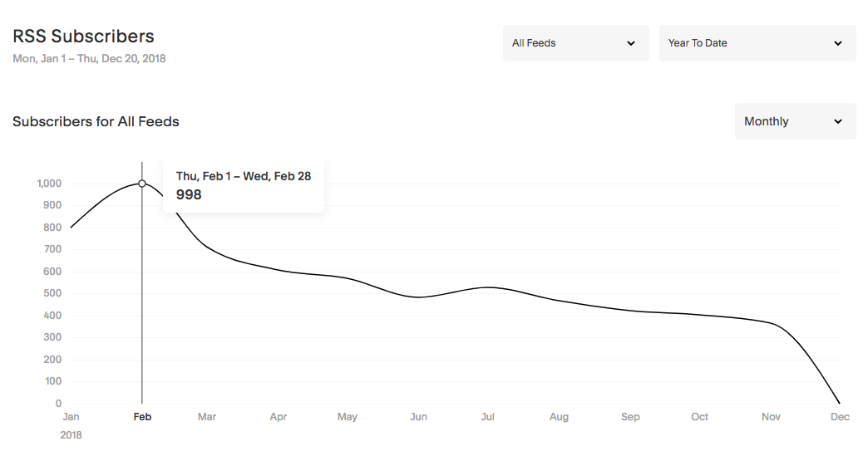Click the Dec month axis label
868x461 pixels.
click(840, 417)
